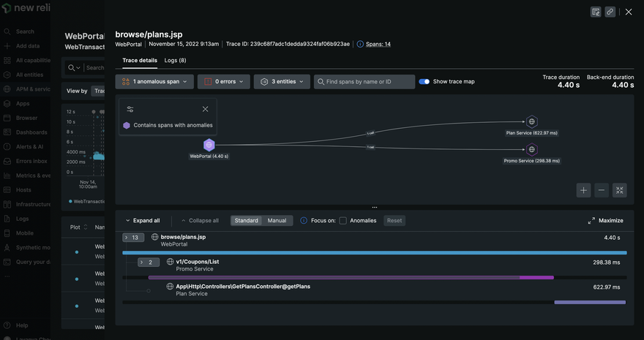The width and height of the screenshot is (644, 340).
Task: Select the Plan Service node in map
Action: pyautogui.click(x=532, y=122)
